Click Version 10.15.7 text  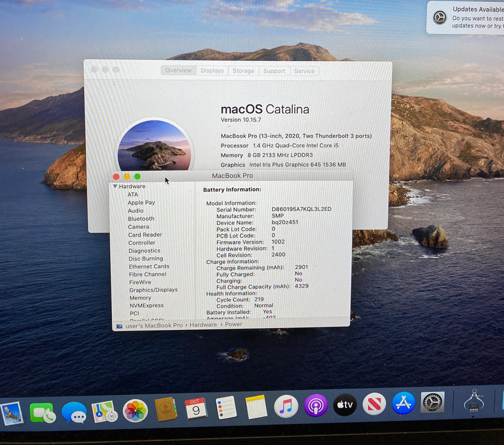point(241,120)
